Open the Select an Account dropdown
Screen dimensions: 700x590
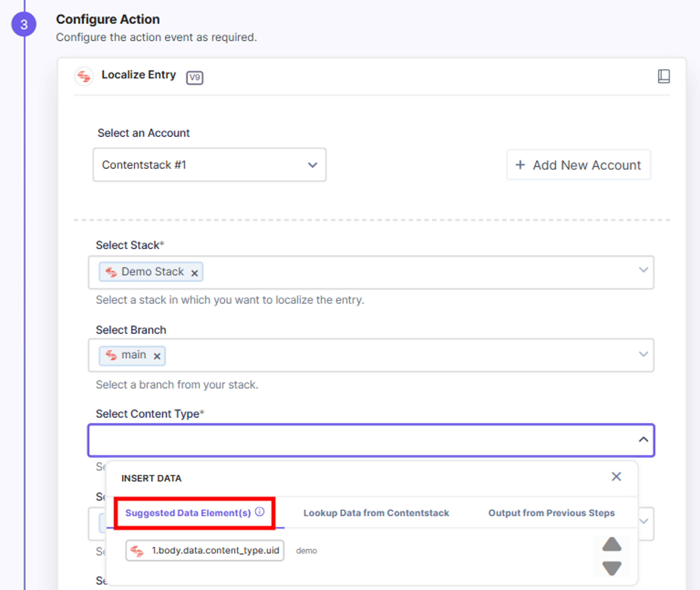click(210, 165)
